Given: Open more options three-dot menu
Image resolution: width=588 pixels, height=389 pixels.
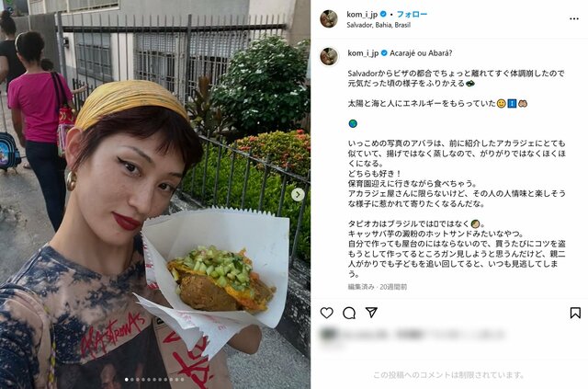Looking at the screenshot, I should tap(573, 18).
